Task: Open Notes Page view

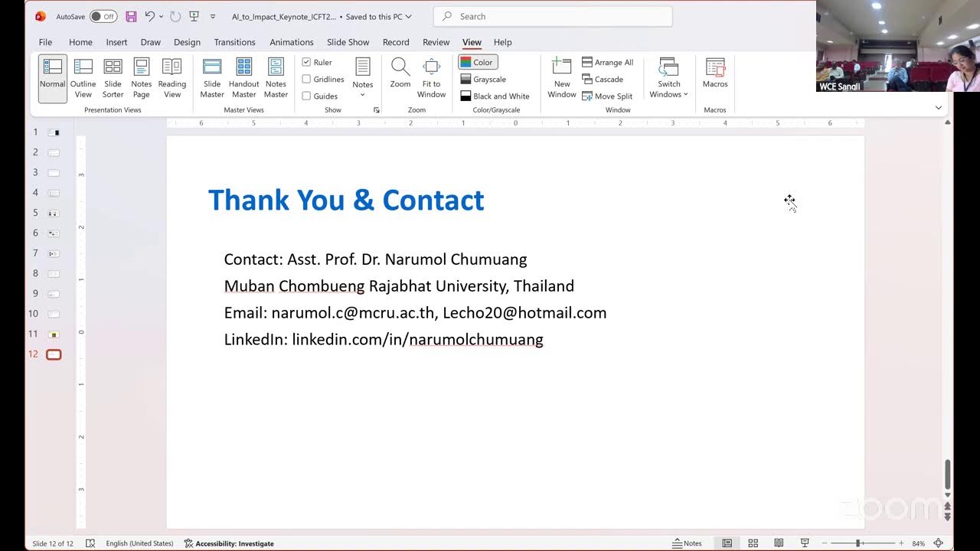Action: click(142, 79)
